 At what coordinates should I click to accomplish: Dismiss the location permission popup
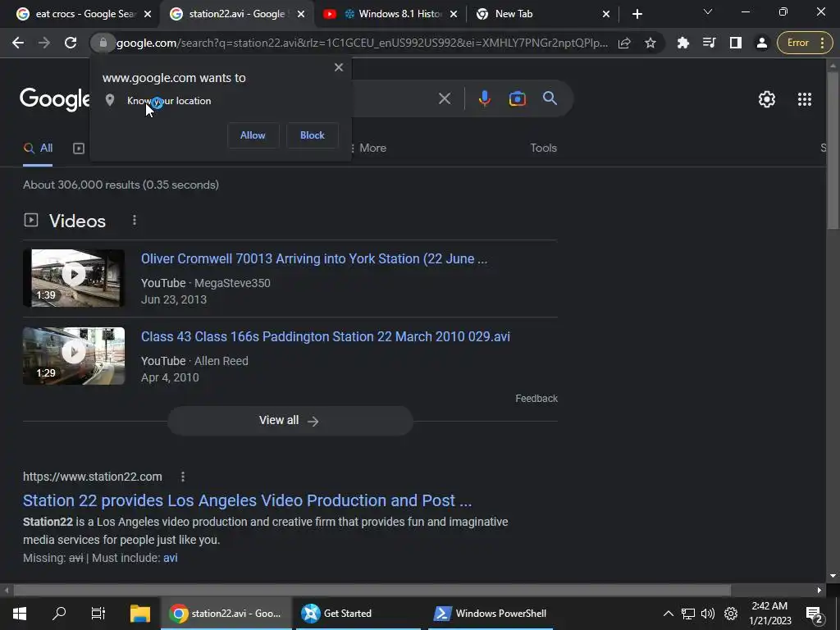[x=339, y=67]
